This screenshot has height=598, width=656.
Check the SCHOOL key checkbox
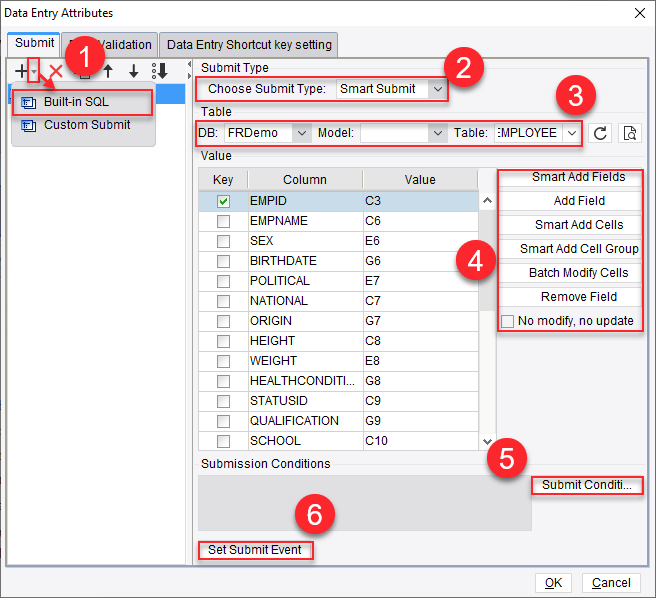click(x=223, y=441)
